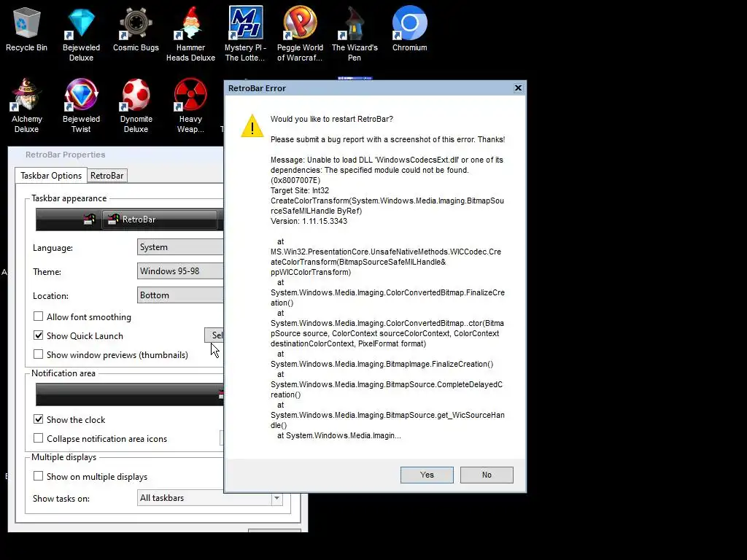The image size is (747, 560).
Task: Enable Show on multiple displays
Action: tap(38, 476)
